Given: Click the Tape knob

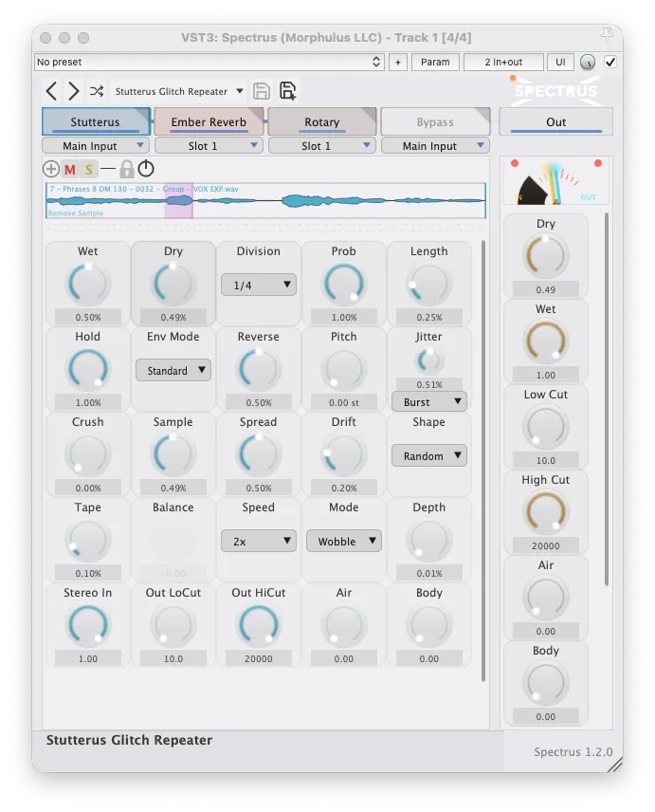Looking at the screenshot, I should (88, 540).
